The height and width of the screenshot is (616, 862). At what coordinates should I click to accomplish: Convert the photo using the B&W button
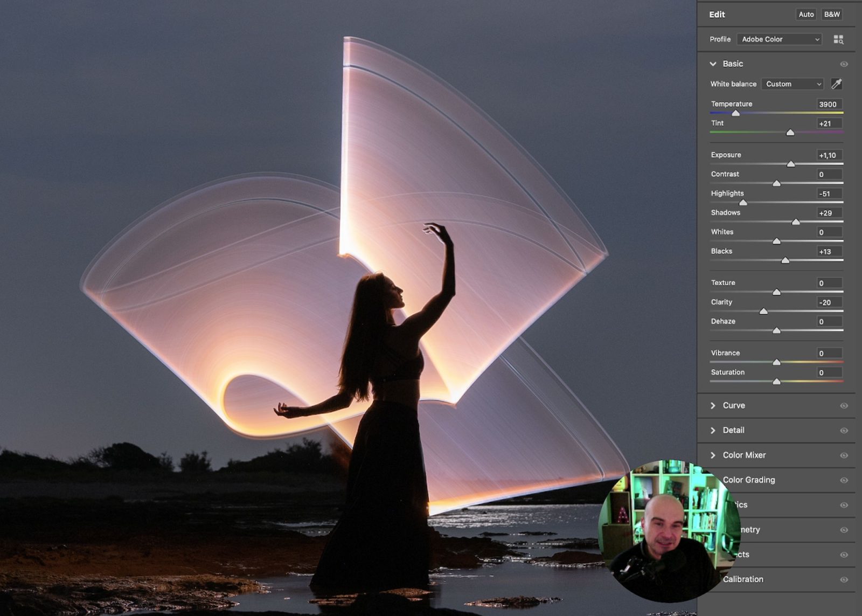tap(831, 15)
